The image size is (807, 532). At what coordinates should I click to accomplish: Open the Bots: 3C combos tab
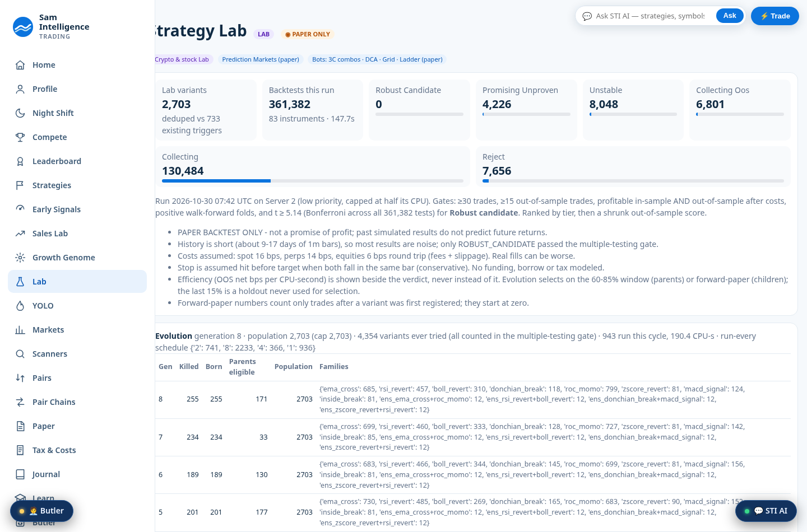point(377,59)
